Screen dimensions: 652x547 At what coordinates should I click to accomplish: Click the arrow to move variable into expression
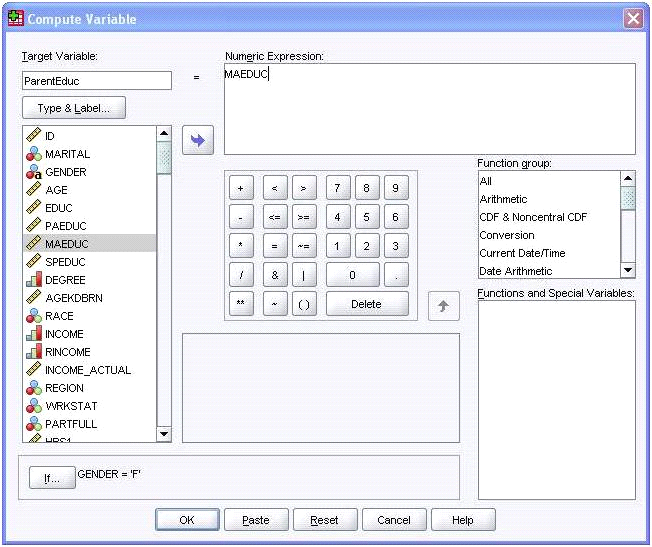pos(198,140)
